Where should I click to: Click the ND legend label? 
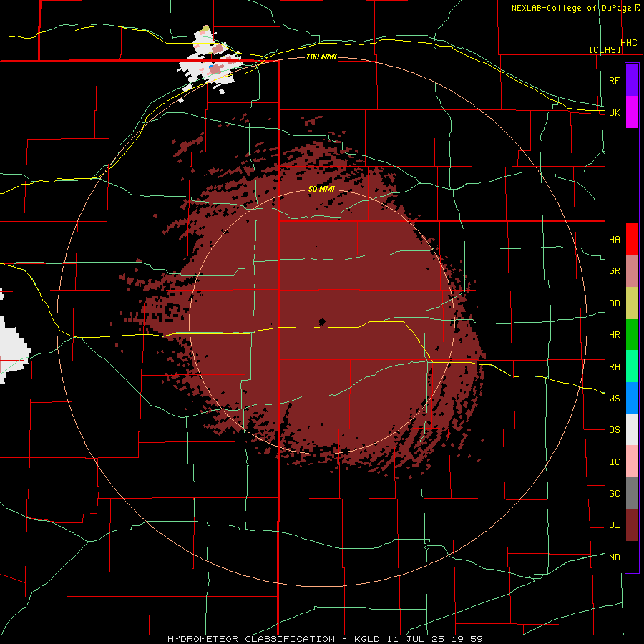point(614,557)
